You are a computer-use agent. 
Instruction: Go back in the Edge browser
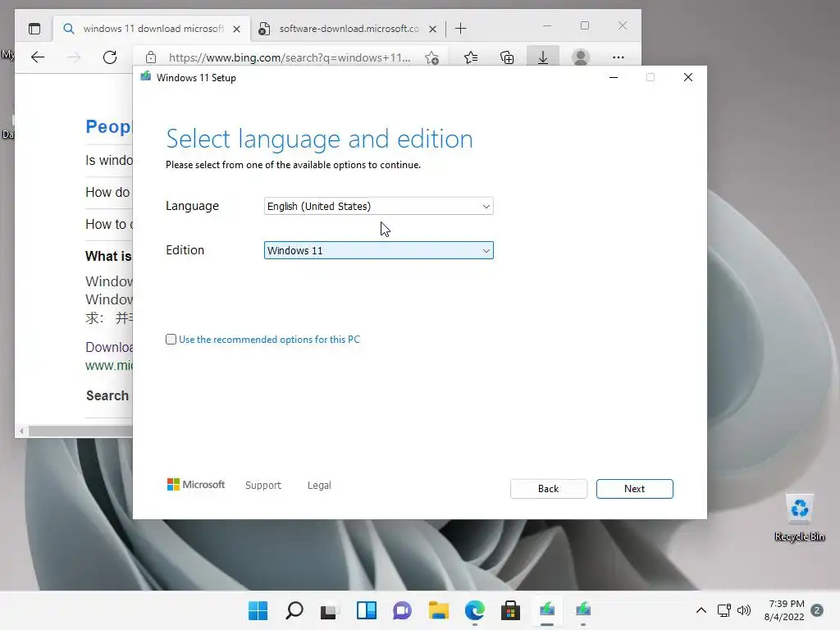tap(38, 57)
